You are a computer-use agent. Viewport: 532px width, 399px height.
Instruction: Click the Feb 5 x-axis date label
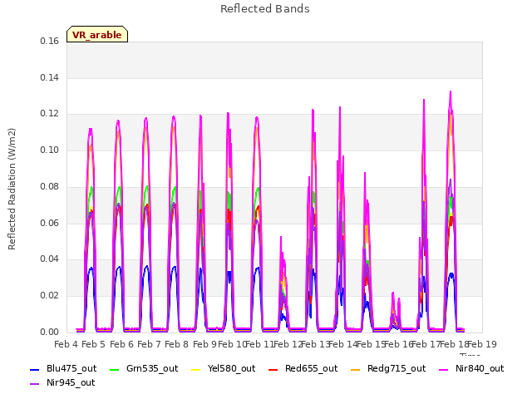point(94,345)
